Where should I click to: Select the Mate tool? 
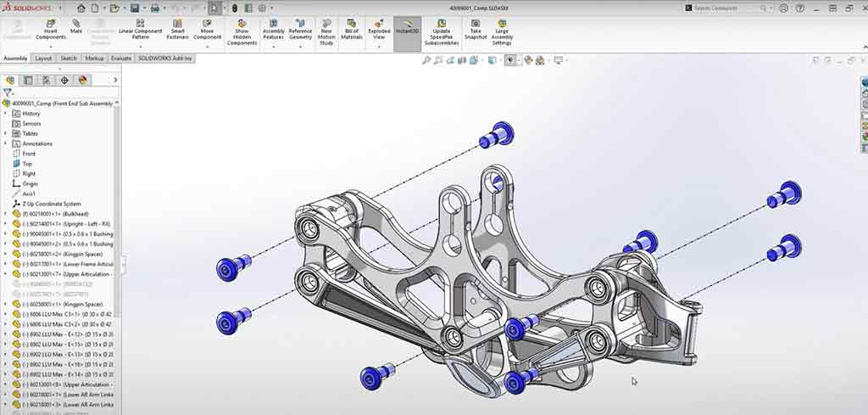(76, 26)
